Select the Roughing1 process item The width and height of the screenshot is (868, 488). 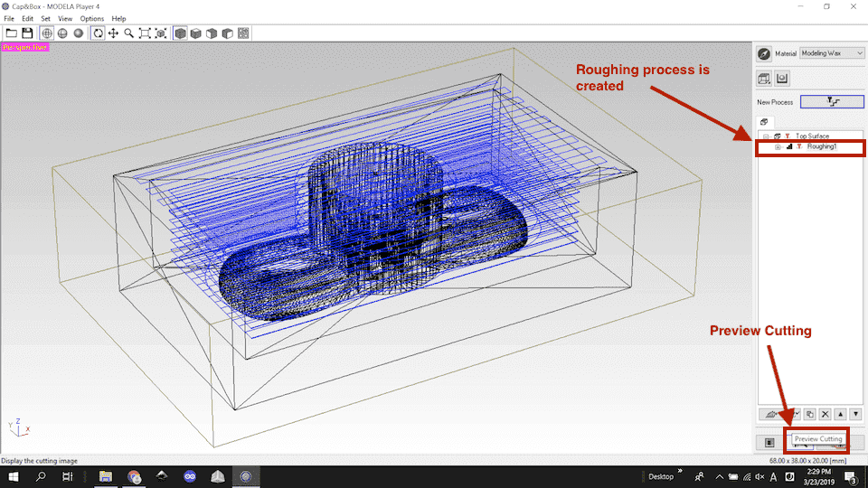[x=822, y=146]
